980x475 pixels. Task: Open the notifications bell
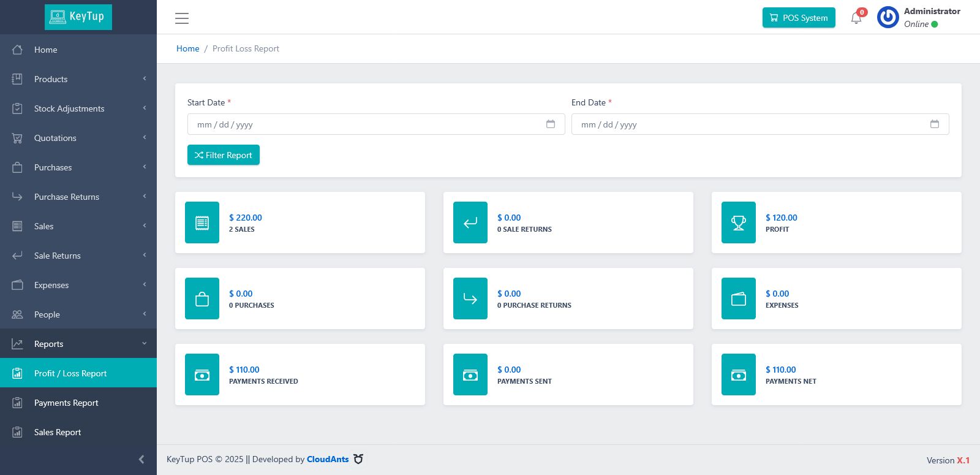click(856, 18)
